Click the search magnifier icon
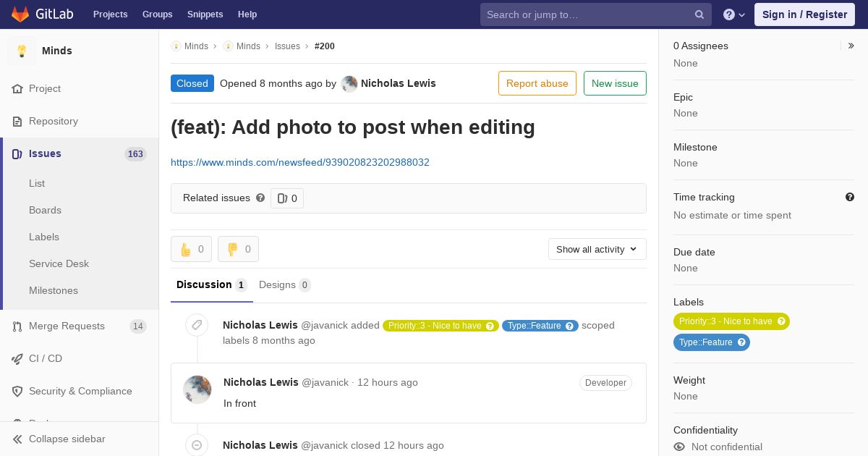Image resolution: width=868 pixels, height=456 pixels. click(x=699, y=14)
